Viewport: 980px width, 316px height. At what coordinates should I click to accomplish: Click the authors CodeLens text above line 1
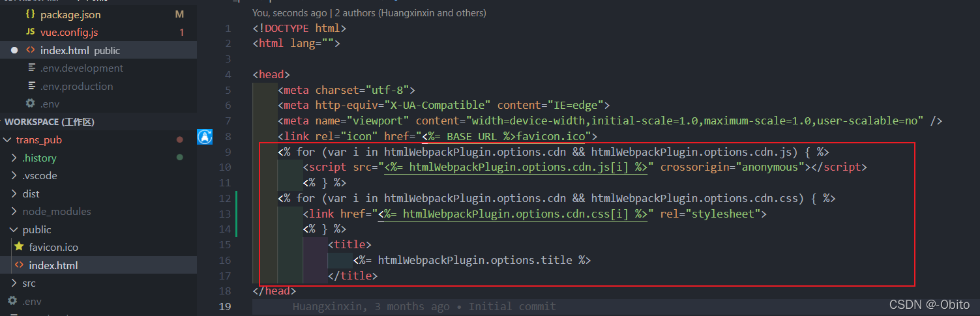(x=369, y=13)
